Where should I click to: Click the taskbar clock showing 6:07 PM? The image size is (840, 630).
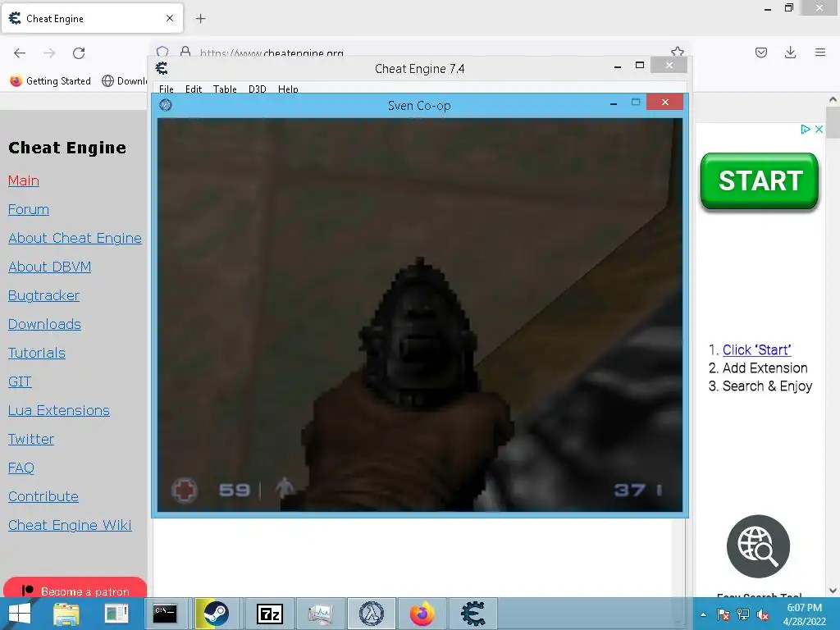(x=804, y=614)
